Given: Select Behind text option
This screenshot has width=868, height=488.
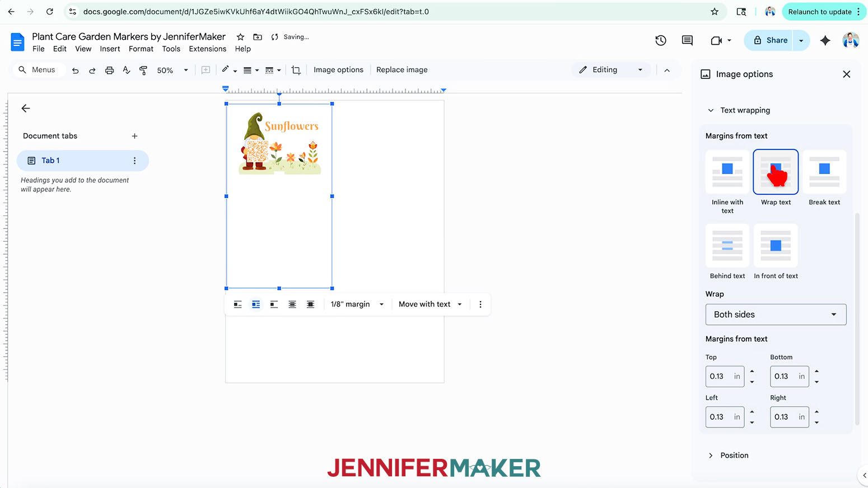Looking at the screenshot, I should click(727, 246).
